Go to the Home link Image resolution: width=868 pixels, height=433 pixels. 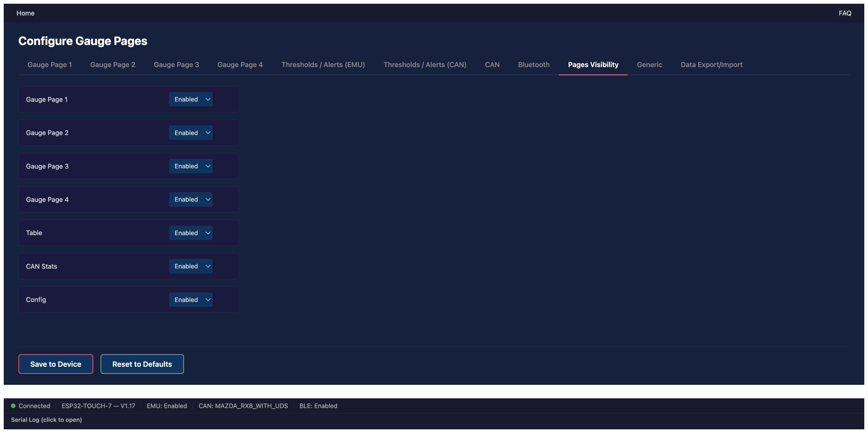(x=25, y=13)
